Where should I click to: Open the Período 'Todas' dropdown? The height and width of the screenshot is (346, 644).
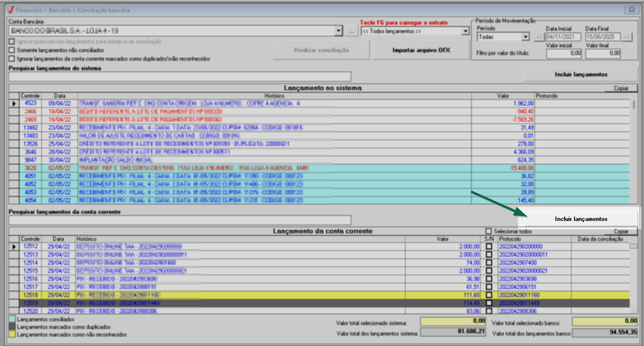click(525, 37)
